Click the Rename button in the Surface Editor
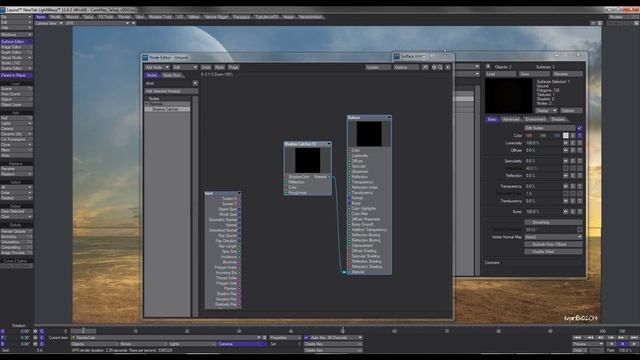 pyautogui.click(x=568, y=74)
